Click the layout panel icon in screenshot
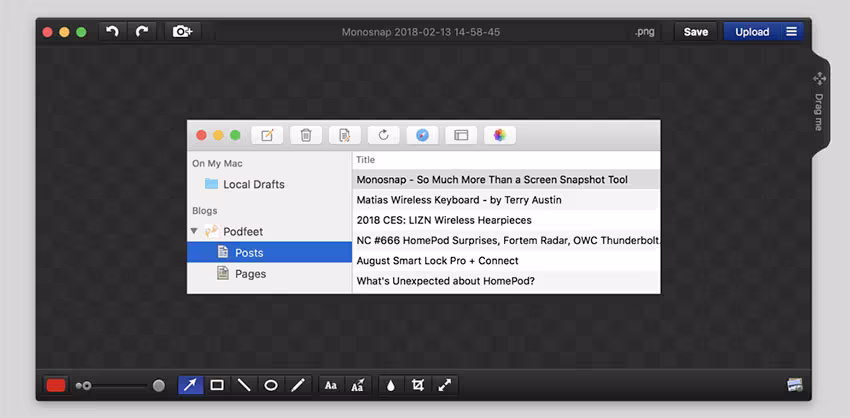 [x=461, y=136]
